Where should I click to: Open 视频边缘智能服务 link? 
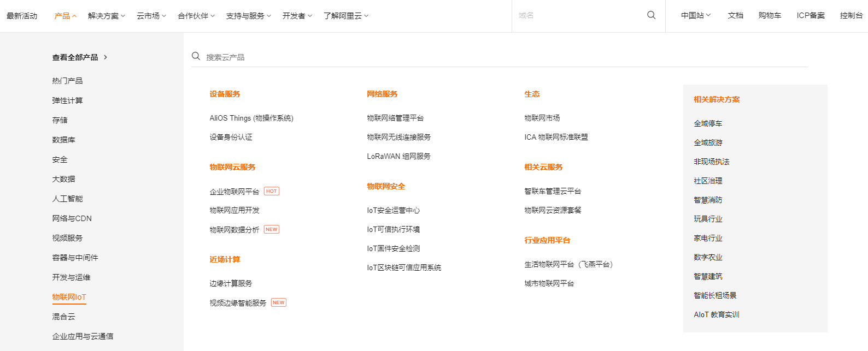click(238, 303)
